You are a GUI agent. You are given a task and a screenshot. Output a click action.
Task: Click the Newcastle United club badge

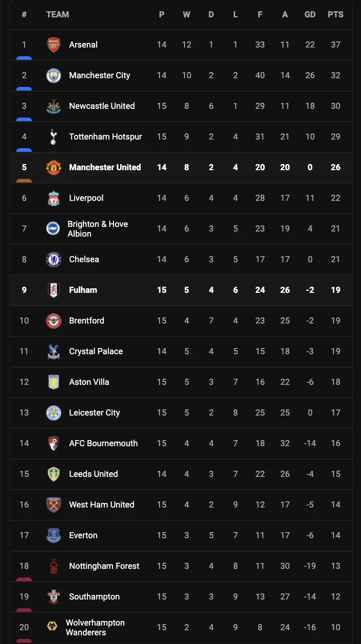pos(54,106)
